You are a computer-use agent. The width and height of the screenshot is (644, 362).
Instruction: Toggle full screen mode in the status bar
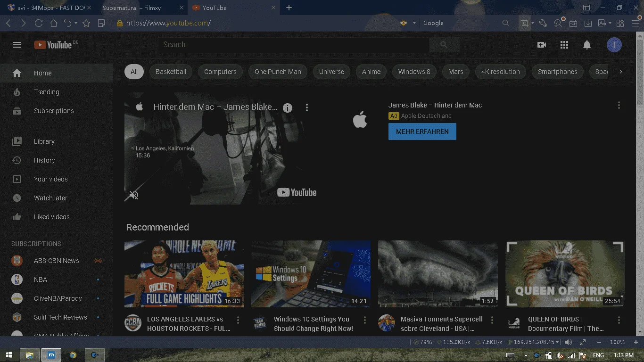(x=583, y=342)
